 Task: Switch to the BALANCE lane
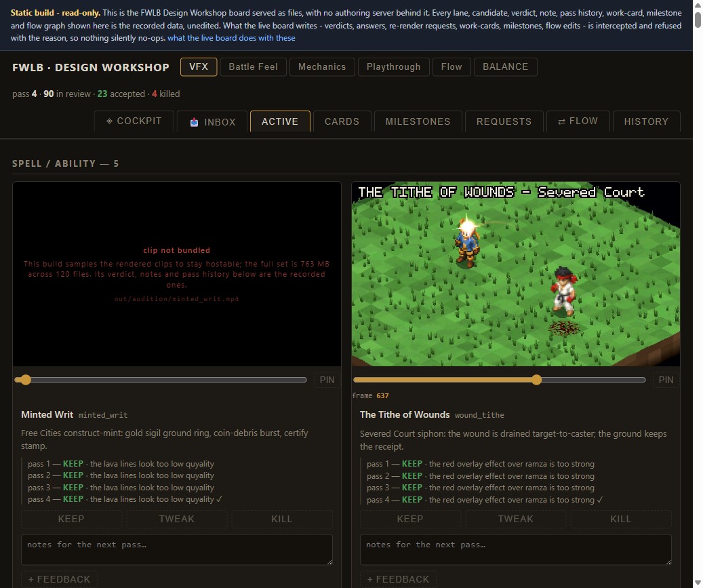click(x=505, y=67)
